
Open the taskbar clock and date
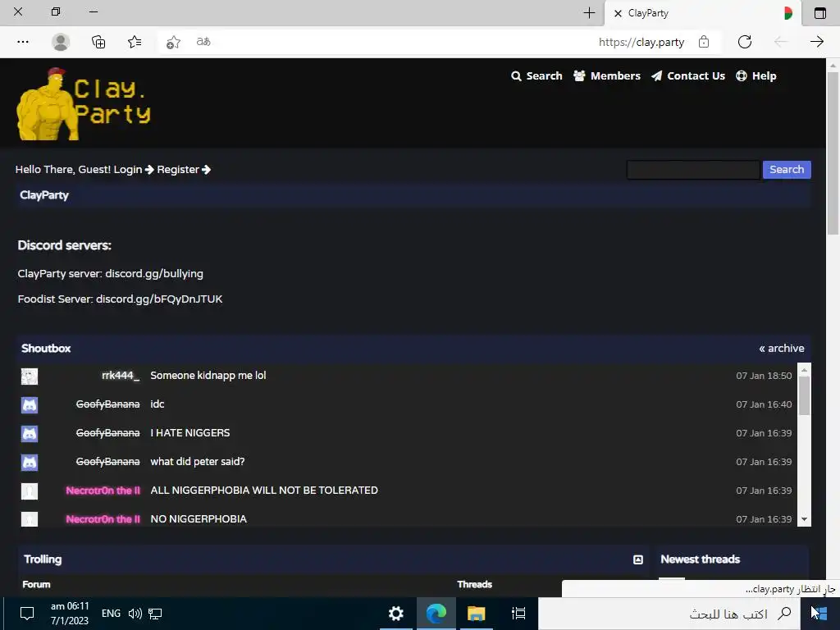coord(70,614)
